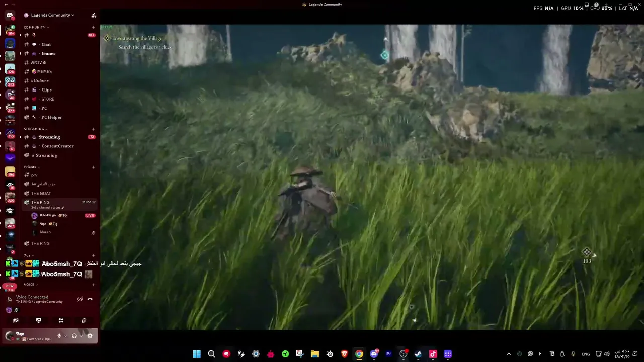644x362 pixels.
Task: Click the Voice Connected status text
Action: (32, 297)
